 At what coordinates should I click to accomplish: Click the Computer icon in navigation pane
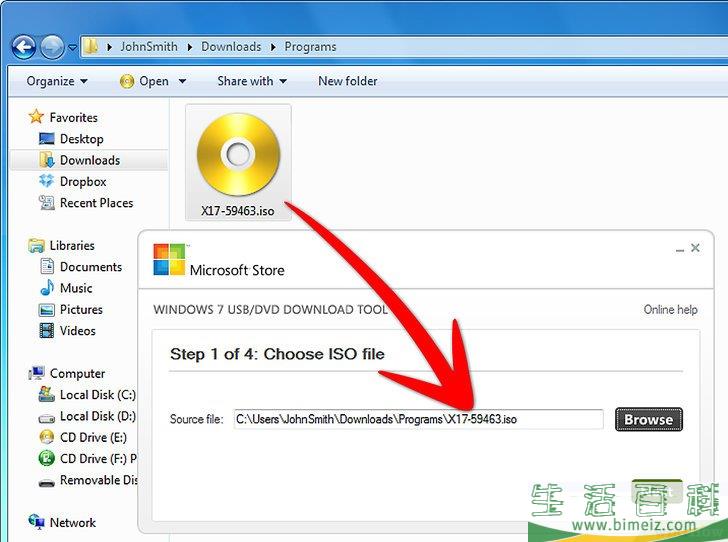[x=36, y=372]
